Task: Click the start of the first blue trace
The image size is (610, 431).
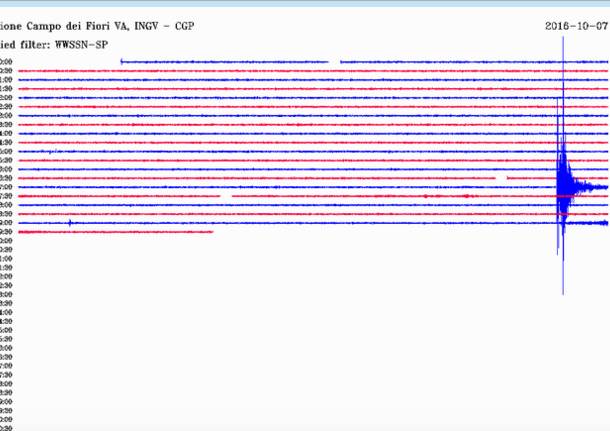Action: tap(122, 62)
